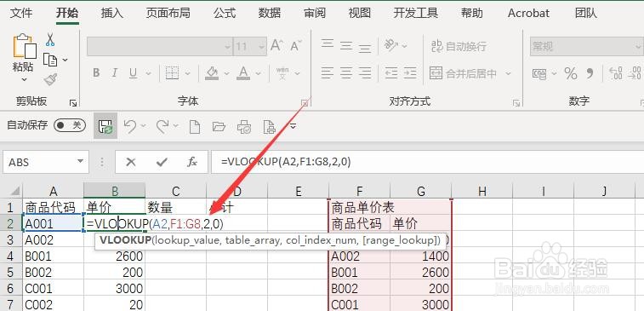Click the 合并后居中 button

[464, 73]
